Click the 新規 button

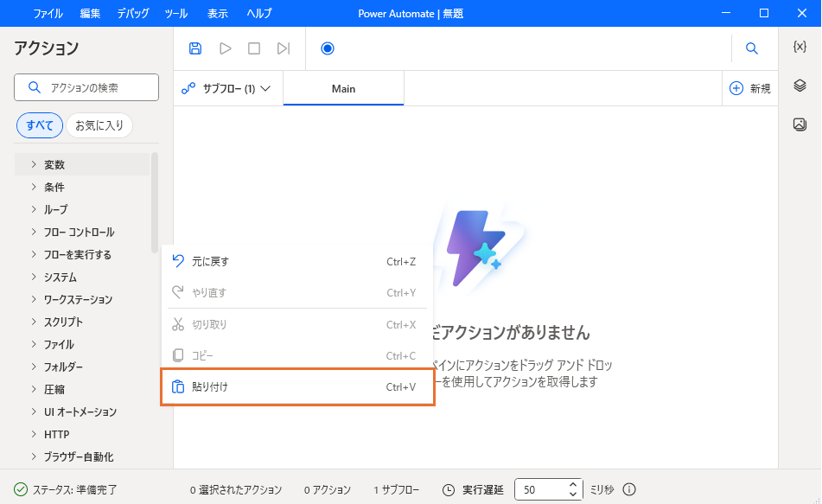tap(749, 88)
